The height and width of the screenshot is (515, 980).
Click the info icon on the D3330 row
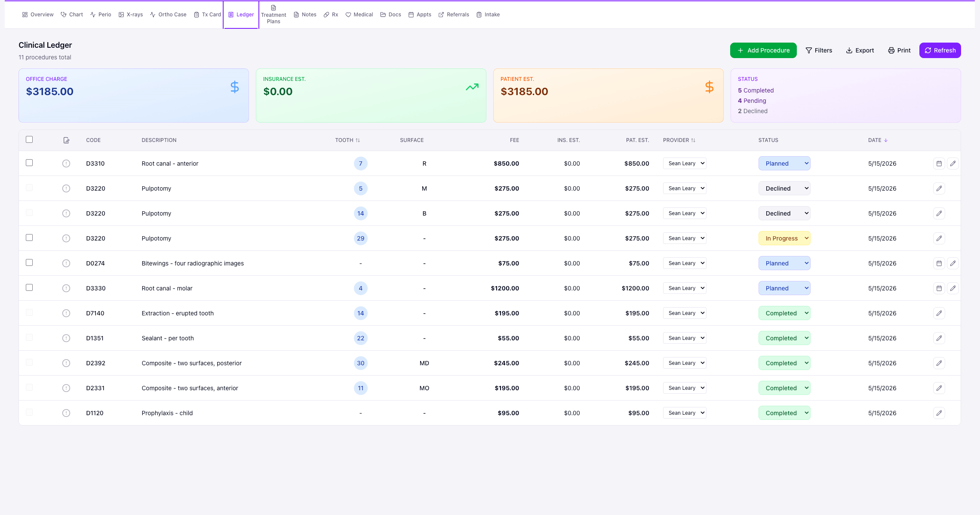pyautogui.click(x=66, y=288)
